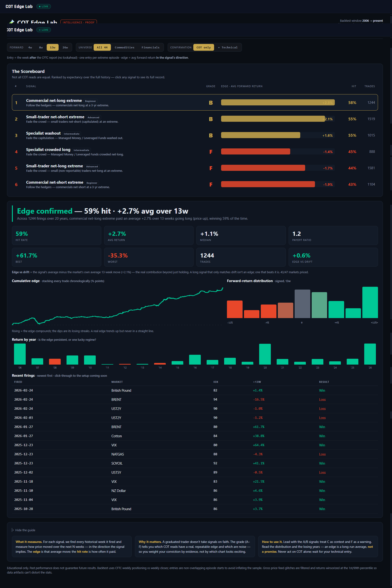Click the How to use it guide card
Image resolution: width=392 pixels, height=588 pixels.
(x=318, y=546)
